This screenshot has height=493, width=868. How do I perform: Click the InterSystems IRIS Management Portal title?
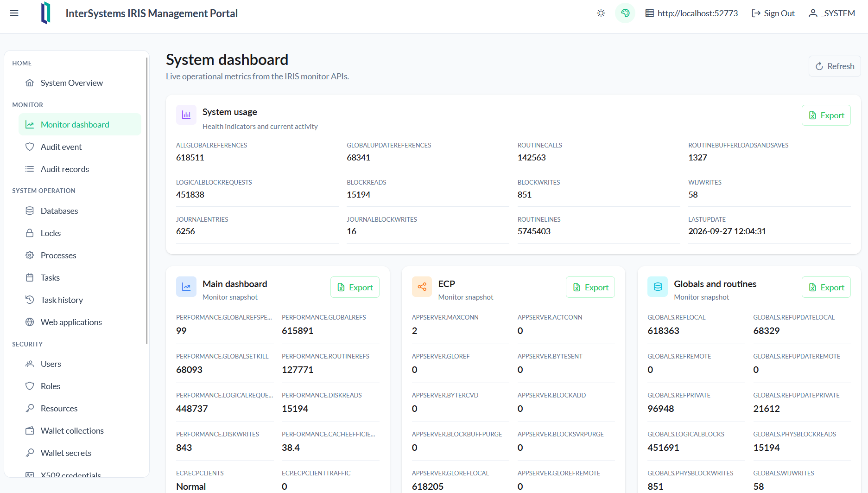[152, 13]
